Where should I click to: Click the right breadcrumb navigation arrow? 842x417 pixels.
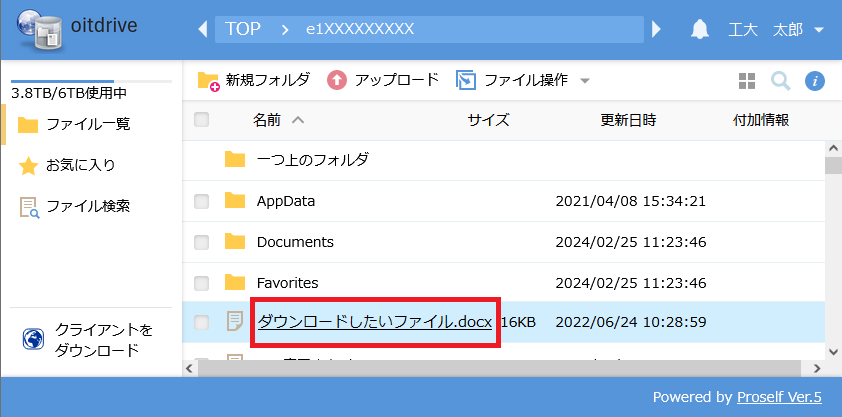click(657, 29)
